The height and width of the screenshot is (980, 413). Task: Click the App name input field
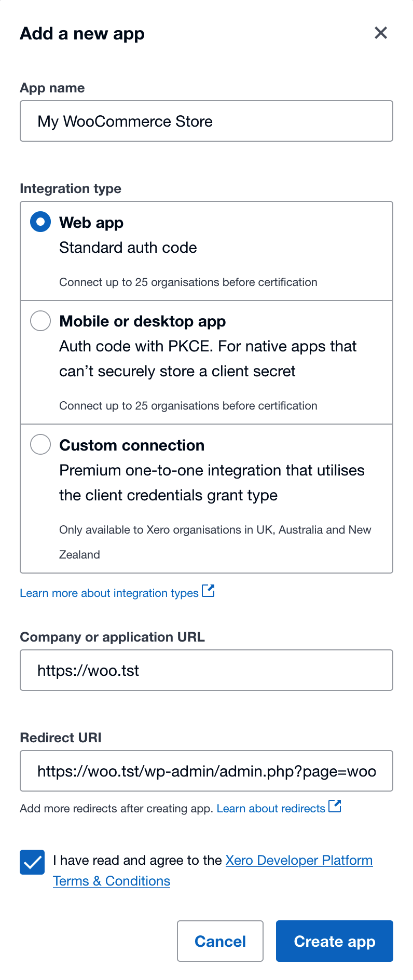pos(206,121)
